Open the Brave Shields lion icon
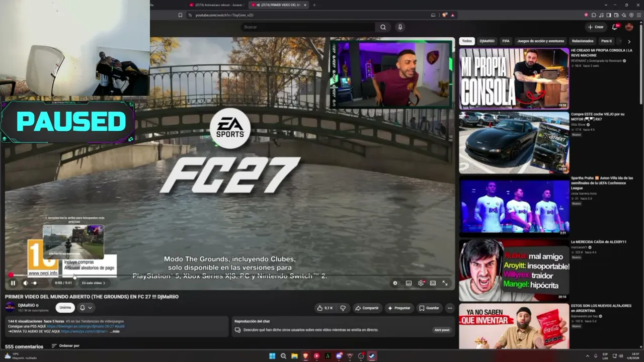 [445, 15]
